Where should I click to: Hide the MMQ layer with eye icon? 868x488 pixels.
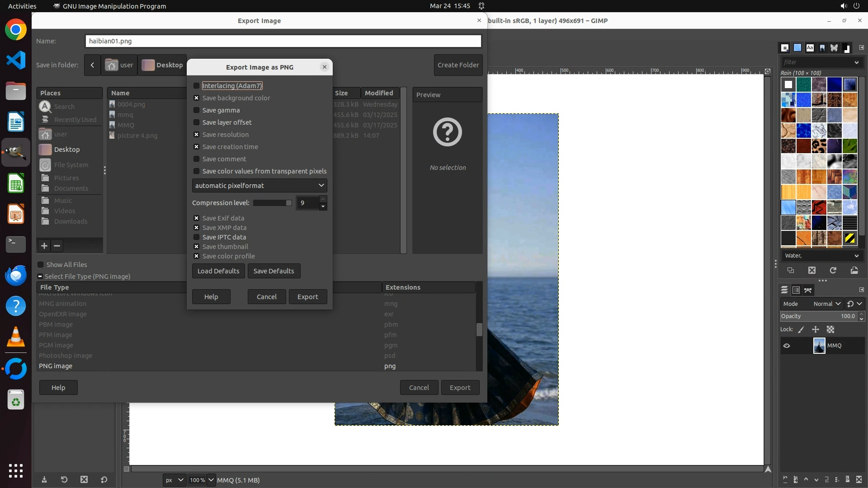[787, 346]
